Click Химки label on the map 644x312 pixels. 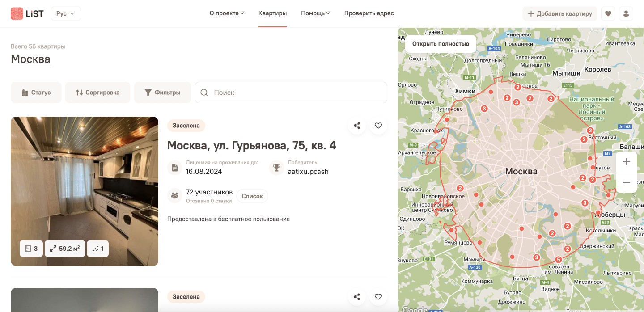465,91
